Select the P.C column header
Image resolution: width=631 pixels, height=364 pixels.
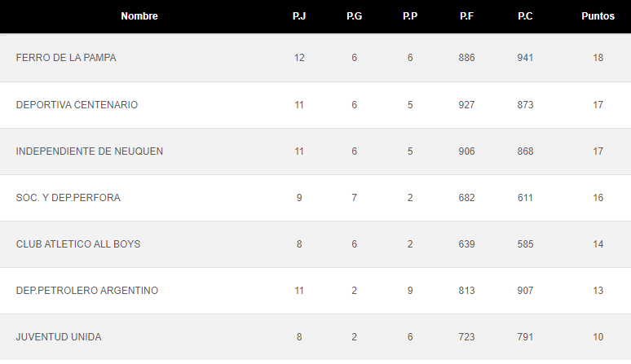(x=525, y=16)
